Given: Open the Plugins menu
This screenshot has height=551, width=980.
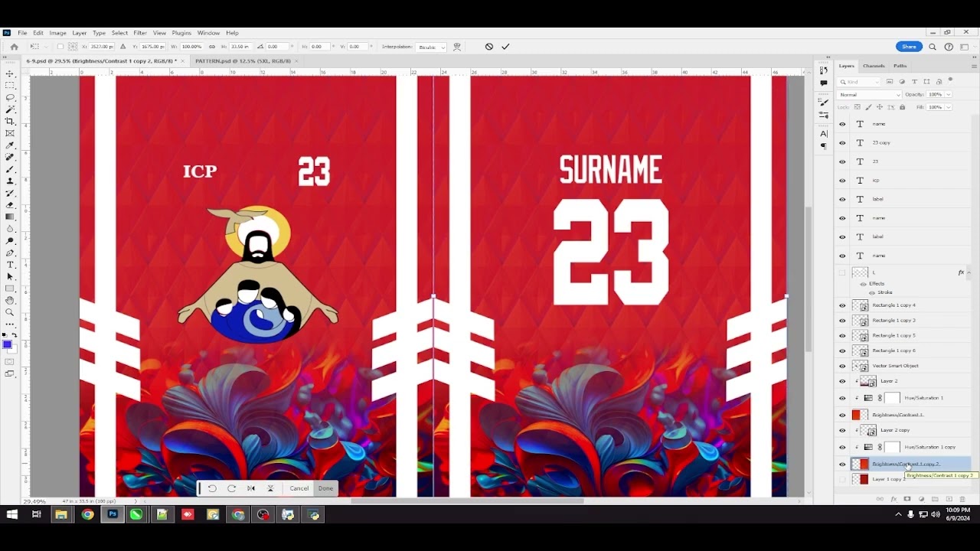Looking at the screenshot, I should 181,33.
